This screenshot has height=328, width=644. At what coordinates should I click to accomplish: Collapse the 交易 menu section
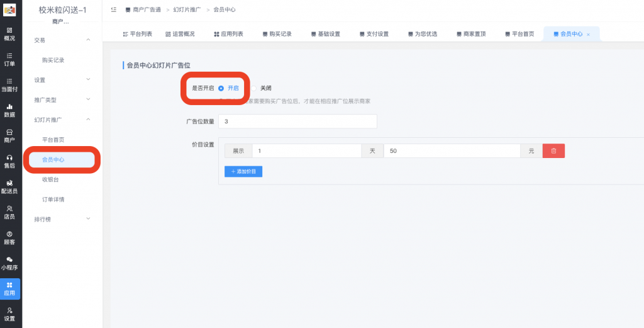[62, 40]
